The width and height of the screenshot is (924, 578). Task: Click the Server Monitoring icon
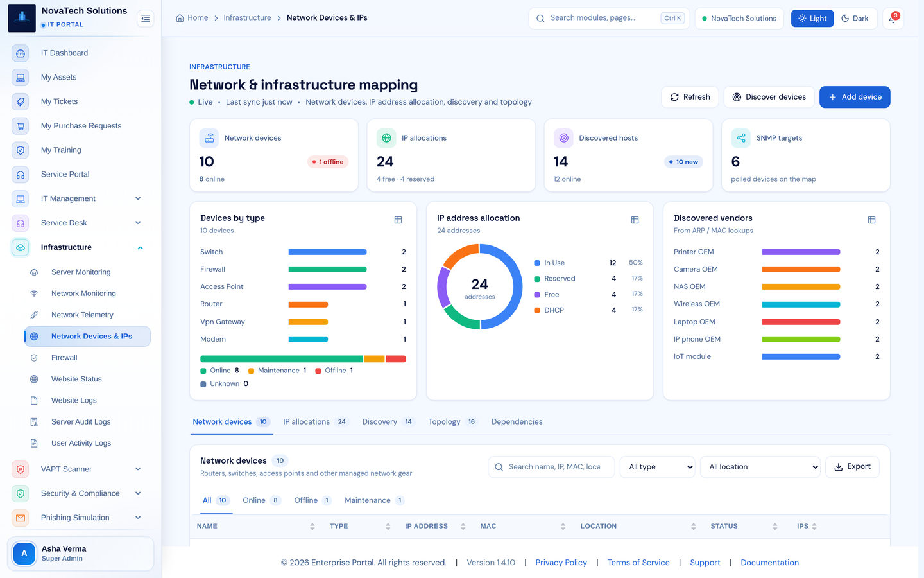point(34,272)
